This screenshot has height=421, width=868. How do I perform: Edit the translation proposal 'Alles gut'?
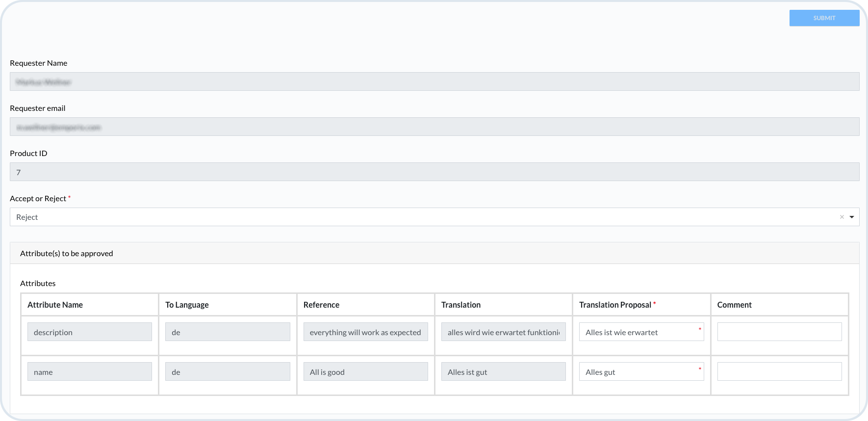(x=638, y=372)
